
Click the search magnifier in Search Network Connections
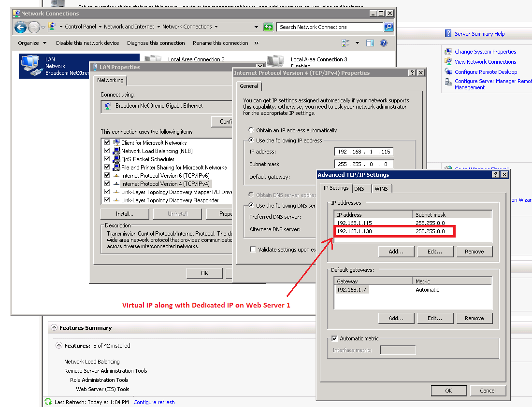coord(388,27)
